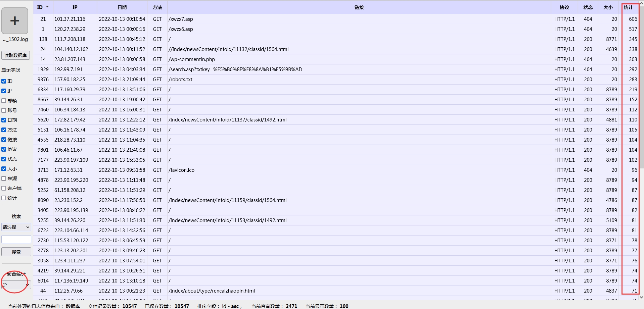This screenshot has height=309, width=644.
Task: Toggle the 日期 field checkbox
Action: coord(4,120)
